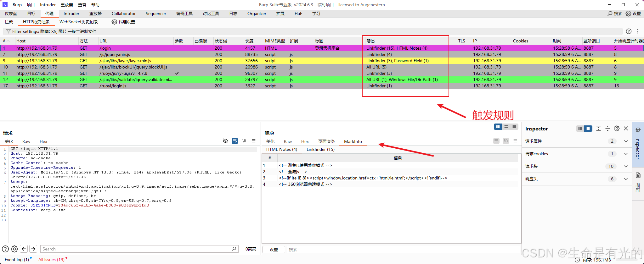
Task: Open the WebSocket历史记录 tab
Action: (79, 22)
